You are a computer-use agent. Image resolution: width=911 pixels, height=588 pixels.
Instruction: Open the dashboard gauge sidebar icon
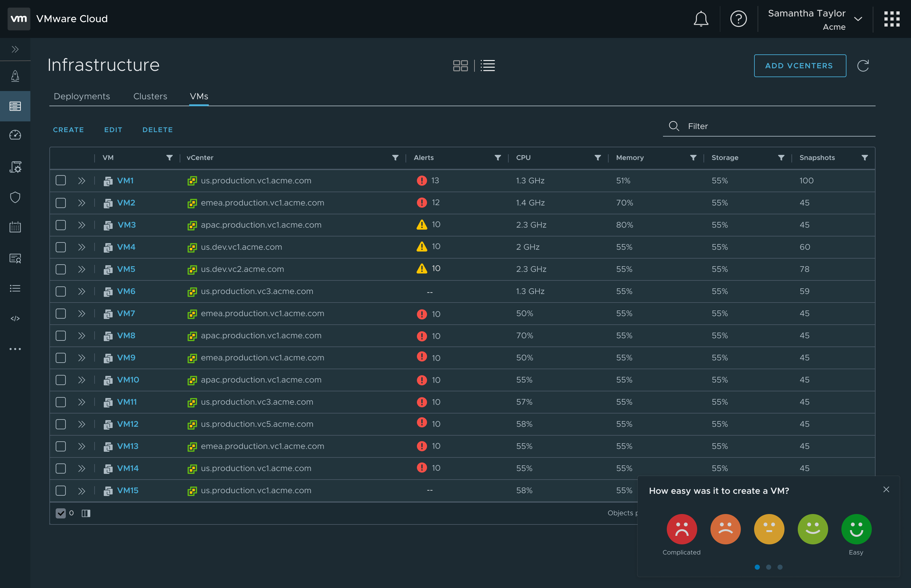(x=15, y=135)
